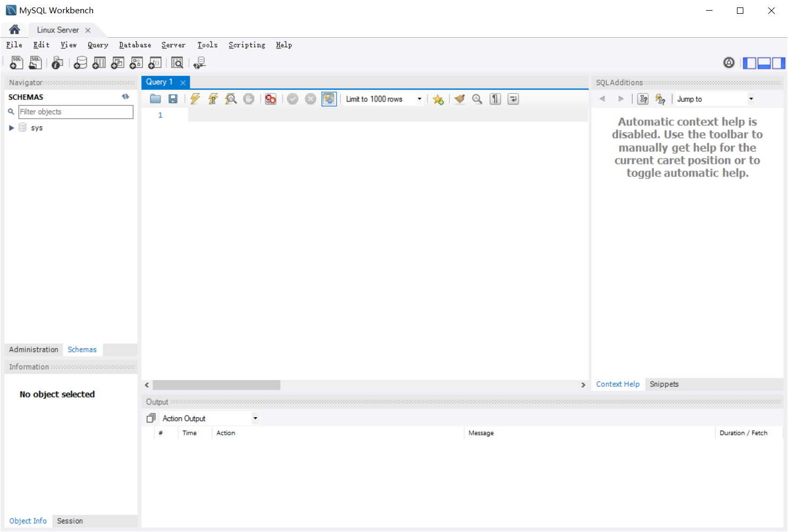Toggle invisible characters display

[495, 99]
